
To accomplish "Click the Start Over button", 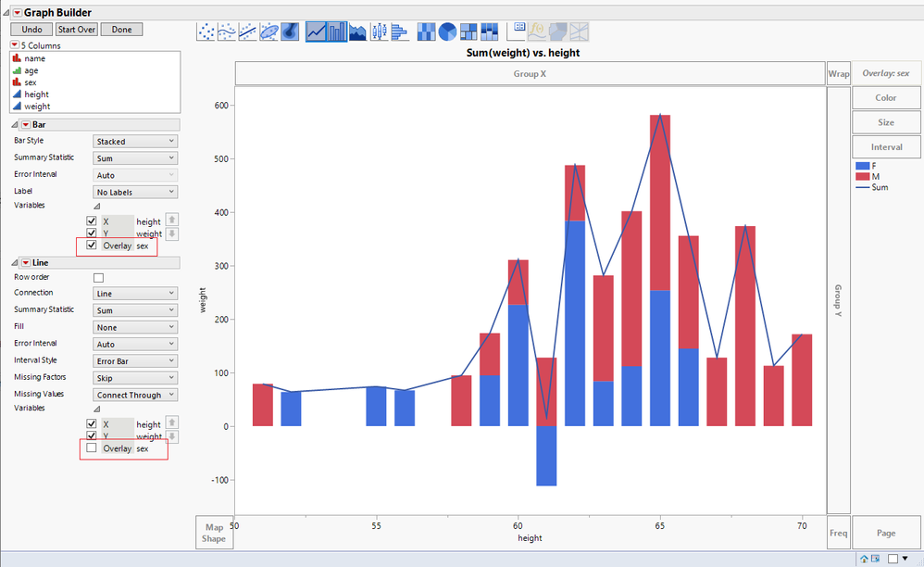I will click(77, 30).
